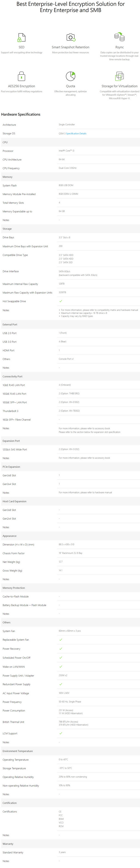Click the Storage for Virtualization icon
The width and height of the screenshot is (140, 868).
119,76
